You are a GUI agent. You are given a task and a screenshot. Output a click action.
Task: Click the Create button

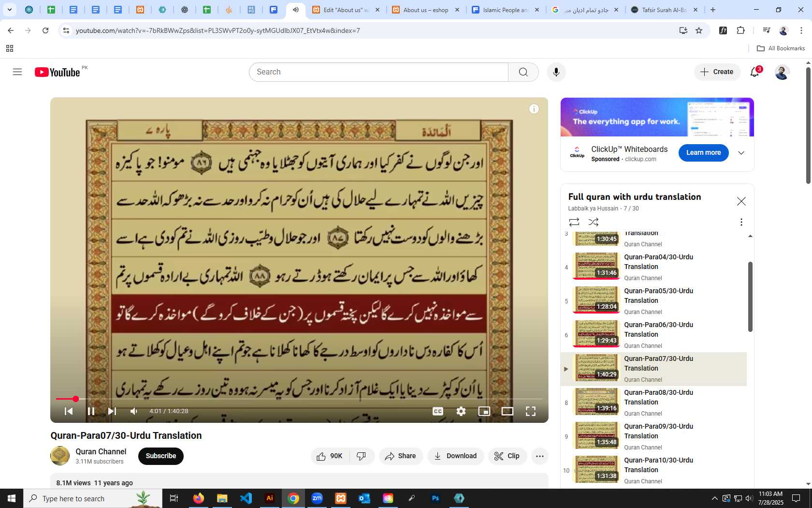pos(717,72)
